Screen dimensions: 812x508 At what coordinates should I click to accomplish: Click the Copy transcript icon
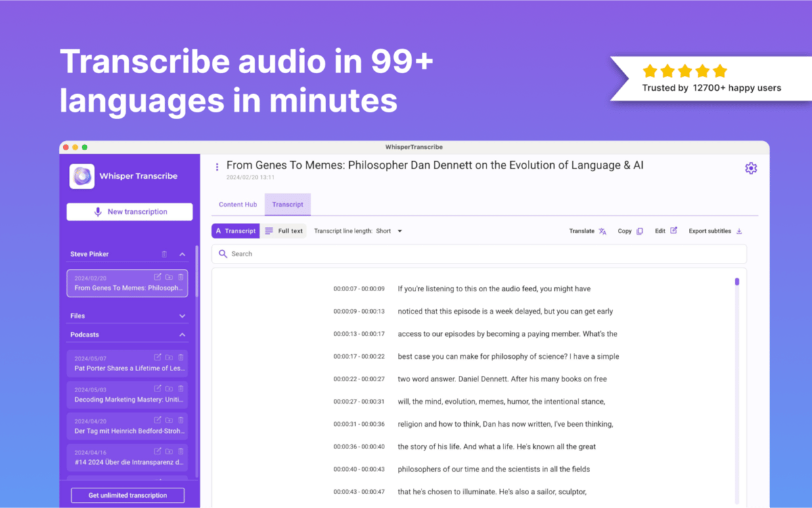pyautogui.click(x=639, y=231)
